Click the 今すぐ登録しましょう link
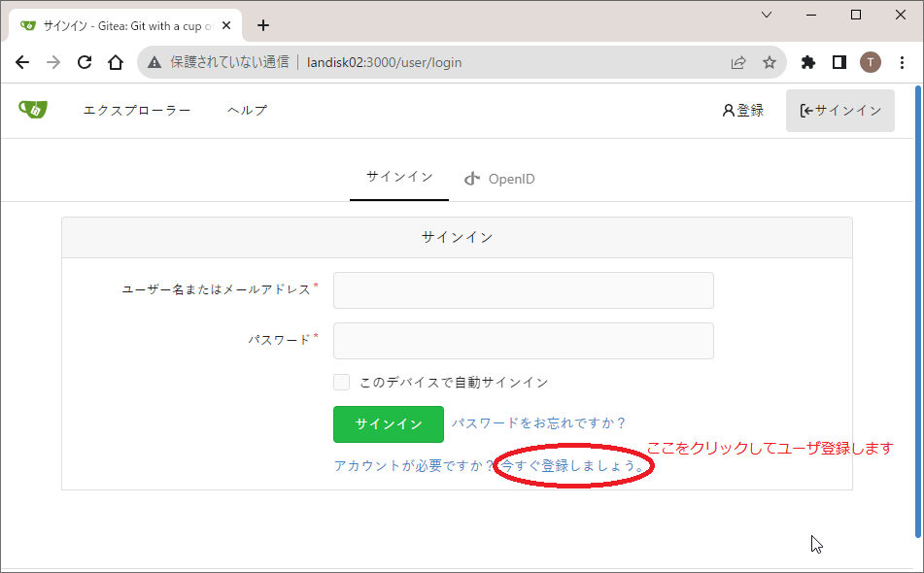 click(571, 466)
